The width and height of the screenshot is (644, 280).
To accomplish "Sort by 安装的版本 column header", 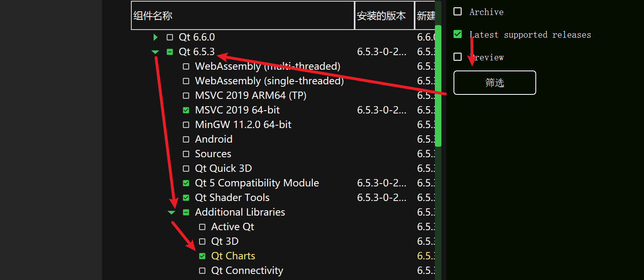I will (385, 15).
